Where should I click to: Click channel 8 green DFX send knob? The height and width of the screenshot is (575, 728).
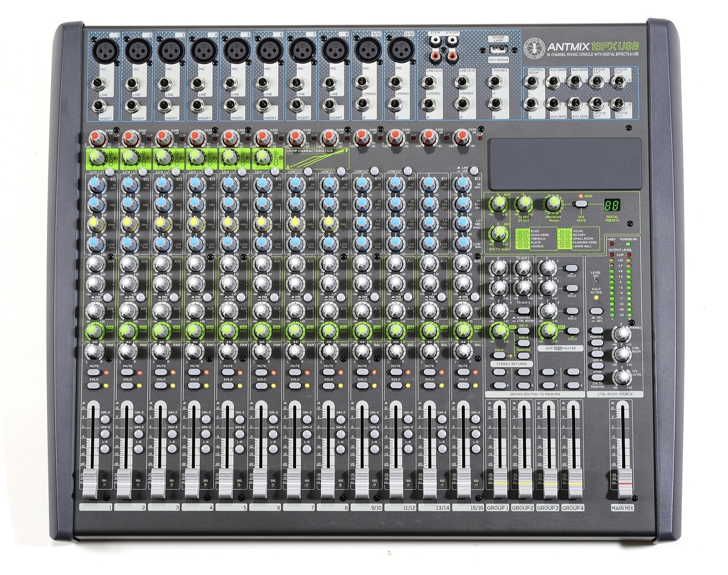click(329, 331)
